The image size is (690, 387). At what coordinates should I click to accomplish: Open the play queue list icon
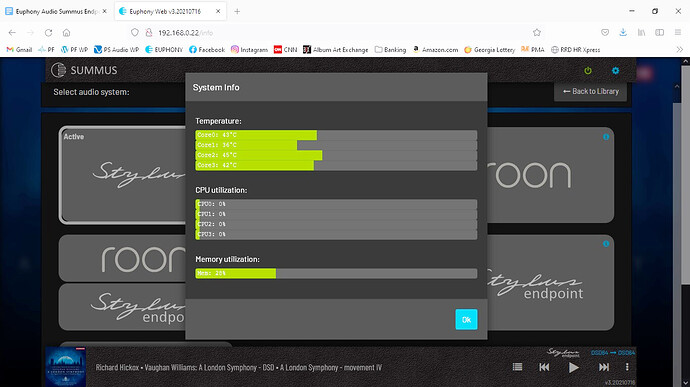(x=518, y=367)
